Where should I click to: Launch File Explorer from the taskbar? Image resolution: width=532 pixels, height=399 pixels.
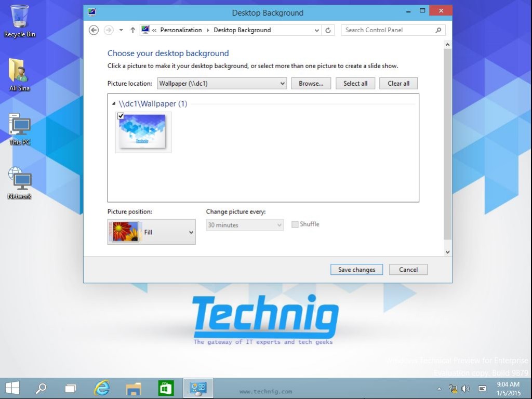134,388
